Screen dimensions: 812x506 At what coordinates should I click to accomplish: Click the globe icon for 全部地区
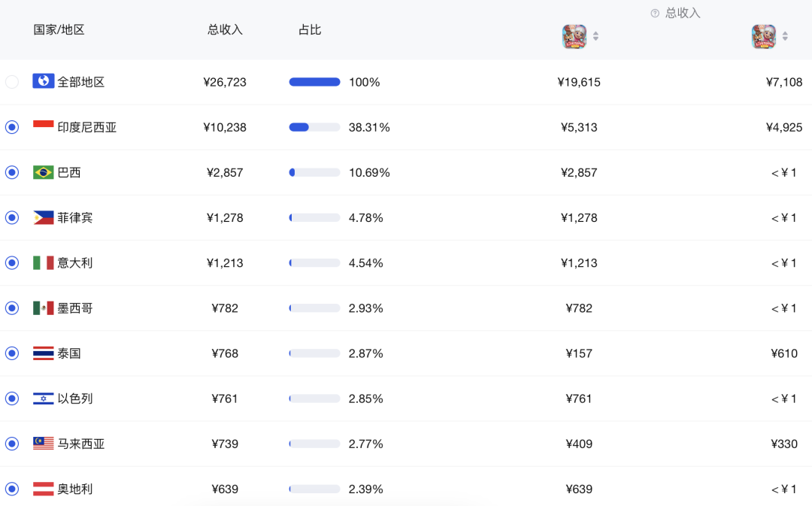[x=44, y=81]
